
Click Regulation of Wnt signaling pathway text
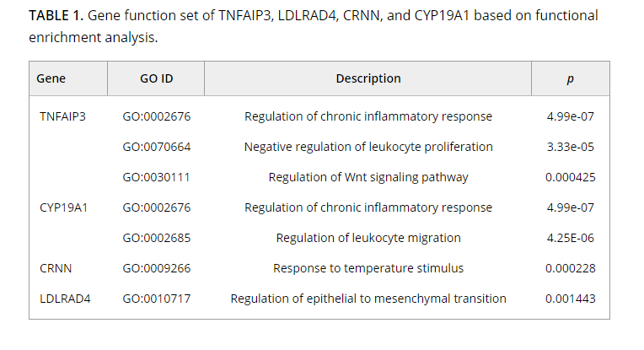click(x=368, y=177)
